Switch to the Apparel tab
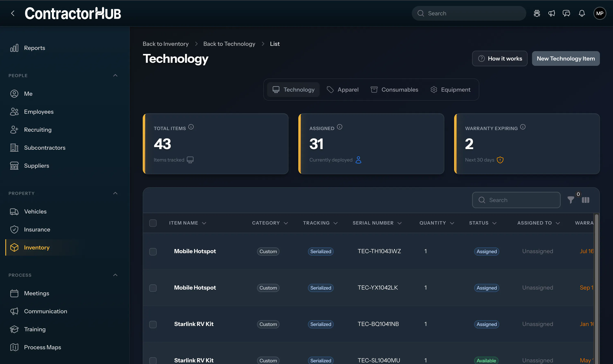Screen dimensions: 613x364 pyautogui.click(x=342, y=90)
